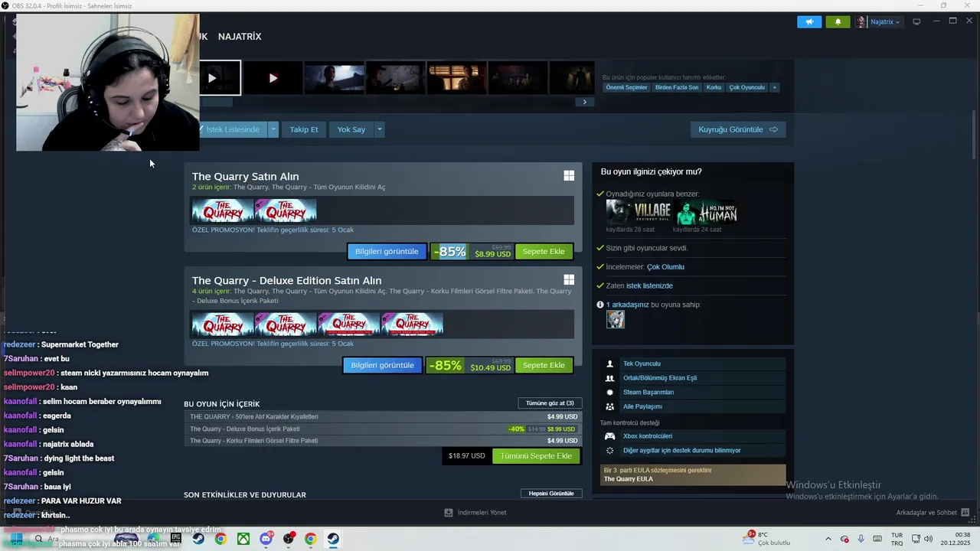Open fourth bundle image in Deluxe Edition package
Screen dimensions: 980x551
(412, 324)
